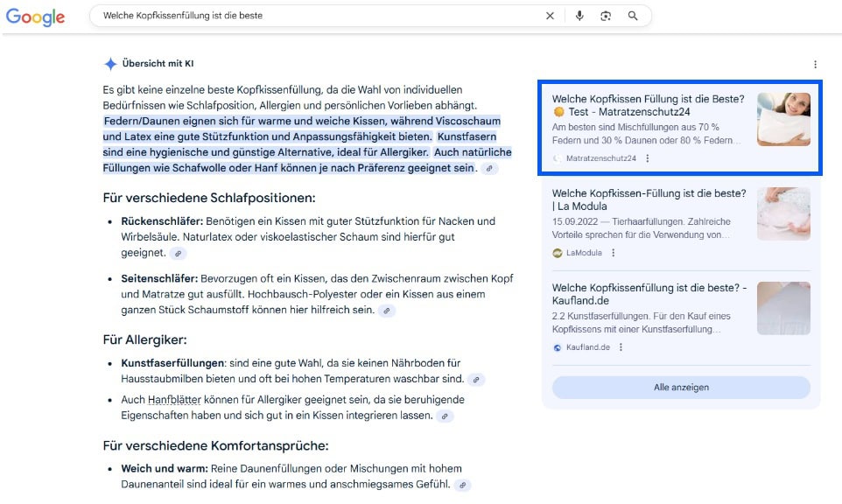The width and height of the screenshot is (842, 504).
Task: Click source link icon in Hanfblätter bullet
Action: pos(445,416)
